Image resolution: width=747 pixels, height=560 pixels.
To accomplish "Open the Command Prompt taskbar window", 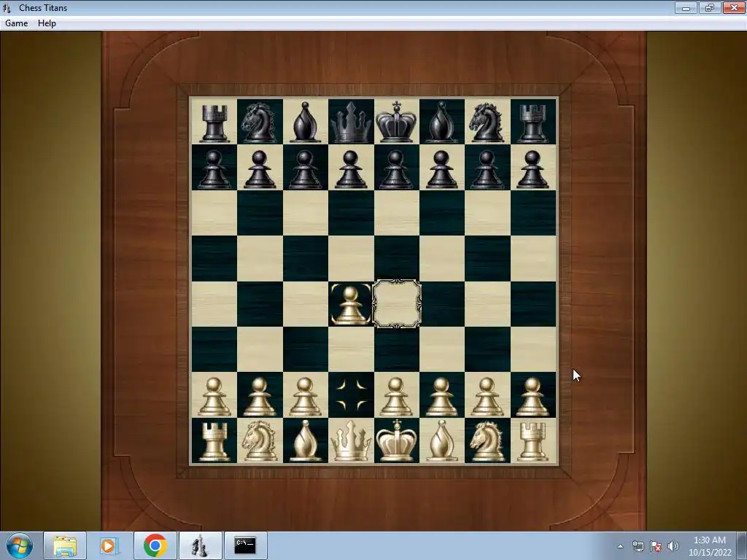I will 245,545.
